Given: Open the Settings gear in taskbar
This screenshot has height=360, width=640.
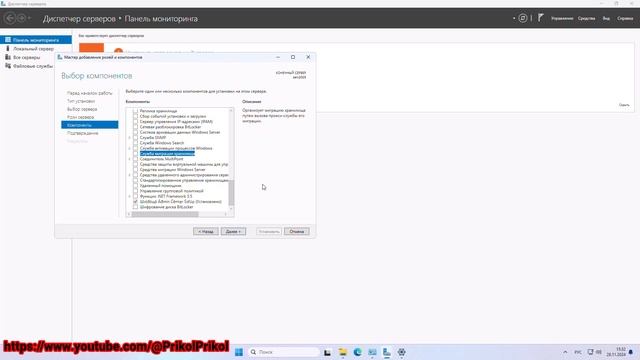Looking at the screenshot, I should click(x=402, y=352).
